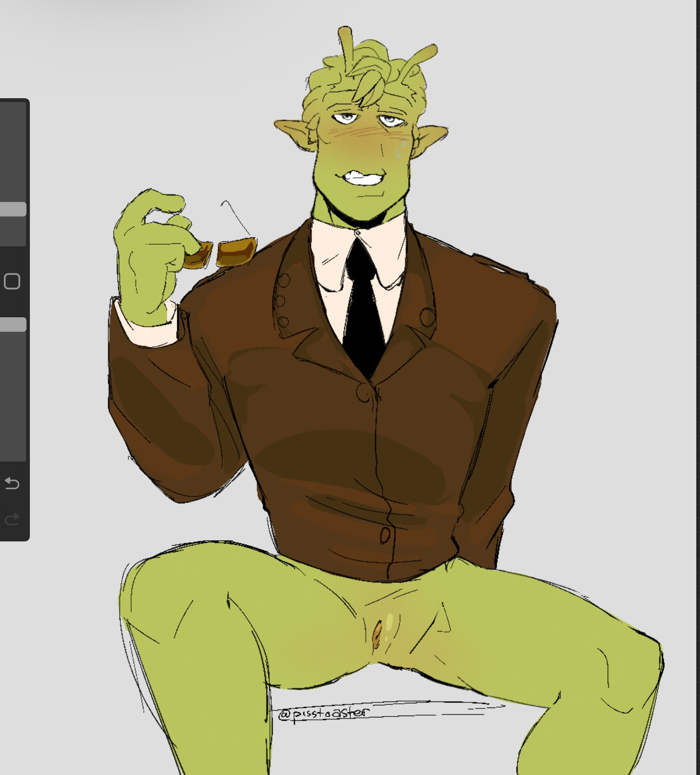Click the brush opacity slider handle
This screenshot has height=775, width=700.
13,325
